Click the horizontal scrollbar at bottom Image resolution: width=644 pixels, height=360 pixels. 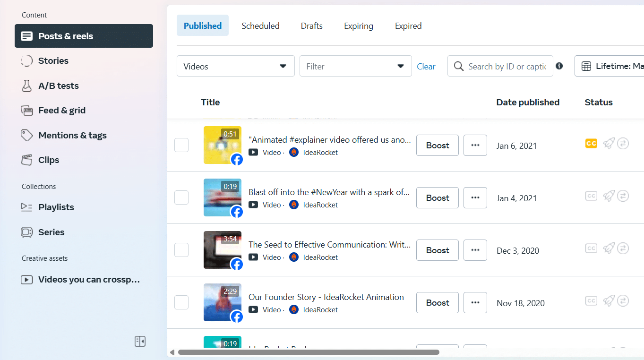308,352
